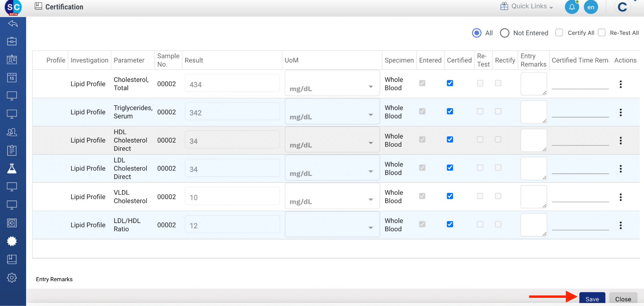Open the settings gear icon in sidebar
Viewport: 644px width, 306px height.
click(x=12, y=278)
